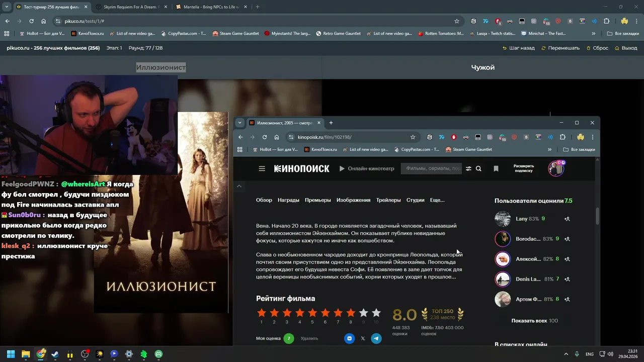Rate the film 3 stars
The image size is (644, 362).
coord(287,313)
